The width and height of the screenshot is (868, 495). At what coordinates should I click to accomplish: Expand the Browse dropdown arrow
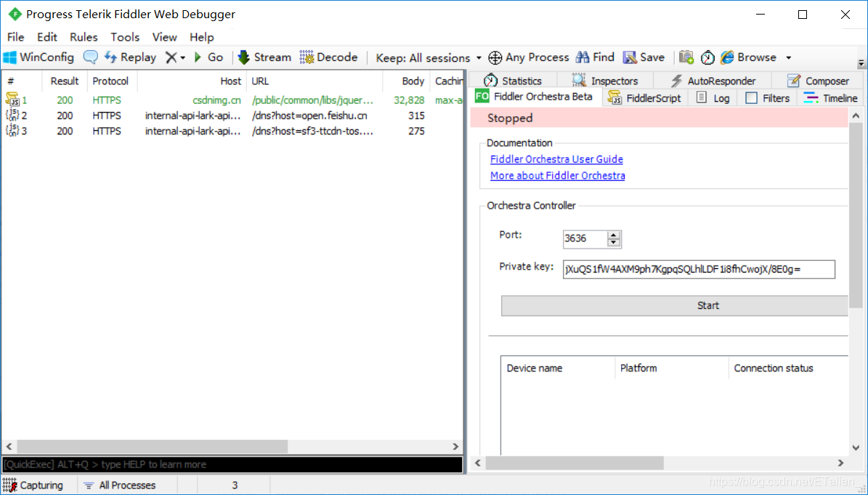coord(789,57)
